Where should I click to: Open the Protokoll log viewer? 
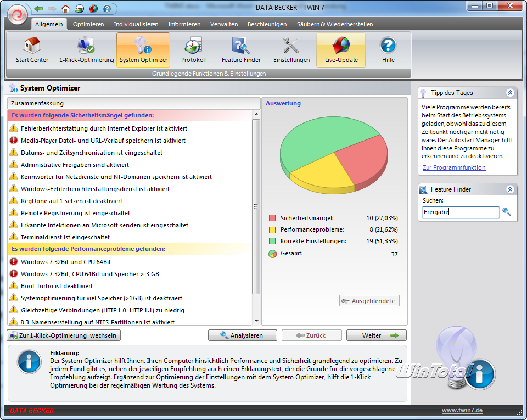[x=193, y=50]
